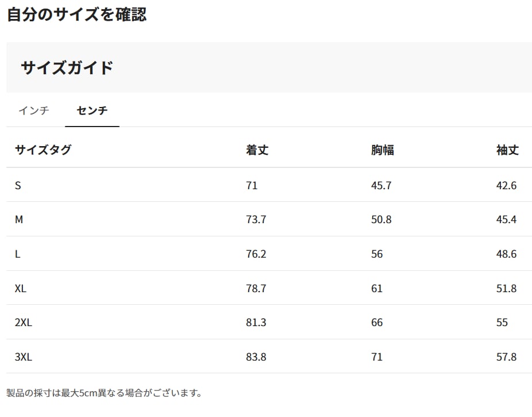The height and width of the screenshot is (417, 532).
Task: Click the 57.8 sleeve value for 3XL
Action: [506, 357]
